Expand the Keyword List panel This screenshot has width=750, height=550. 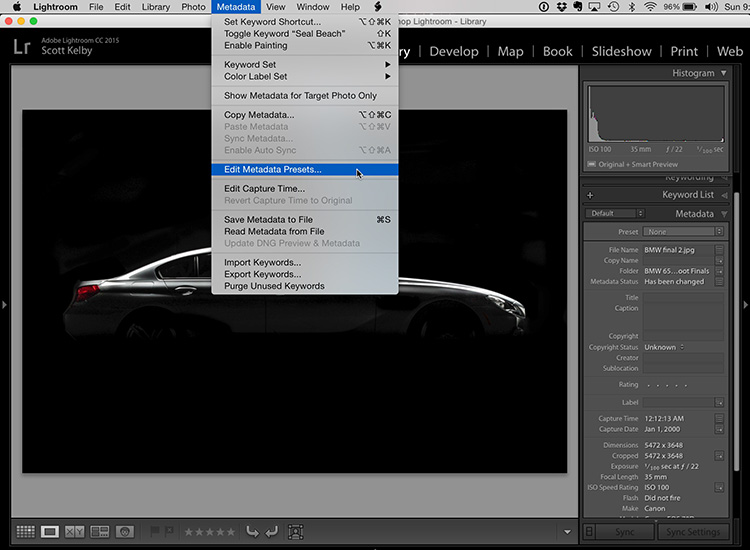click(724, 195)
